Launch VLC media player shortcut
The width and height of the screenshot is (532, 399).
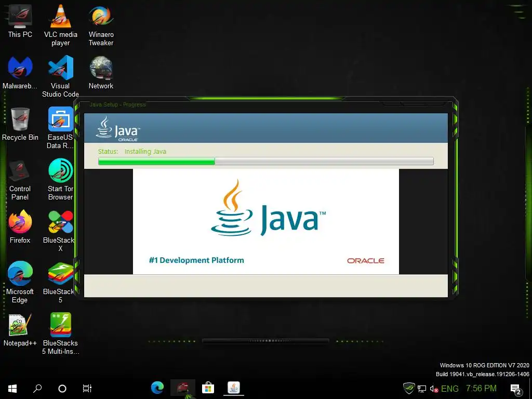point(60,25)
